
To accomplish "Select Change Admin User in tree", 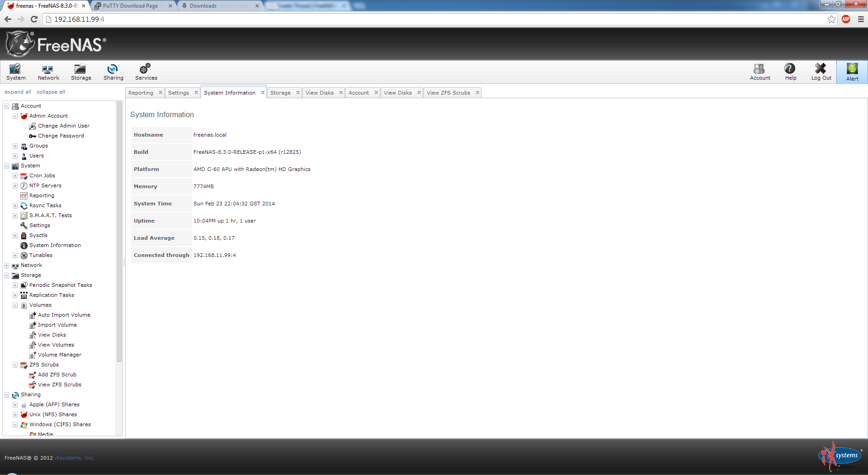I will pyautogui.click(x=63, y=126).
